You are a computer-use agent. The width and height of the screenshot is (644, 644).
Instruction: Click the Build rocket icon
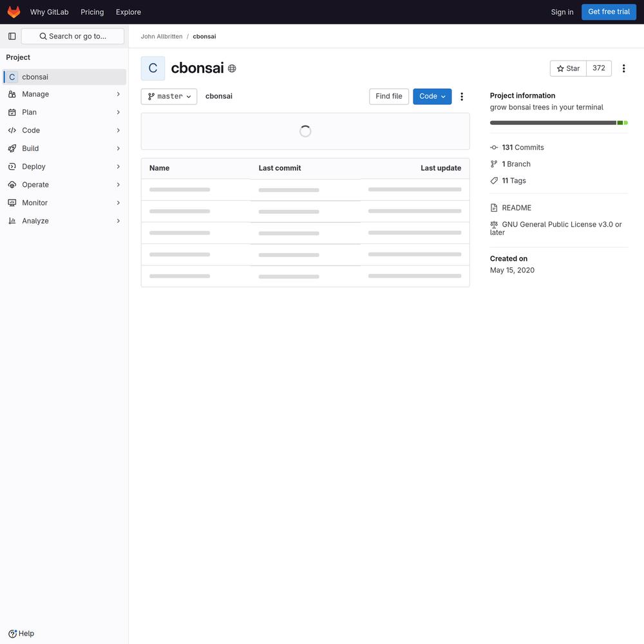[x=12, y=148]
